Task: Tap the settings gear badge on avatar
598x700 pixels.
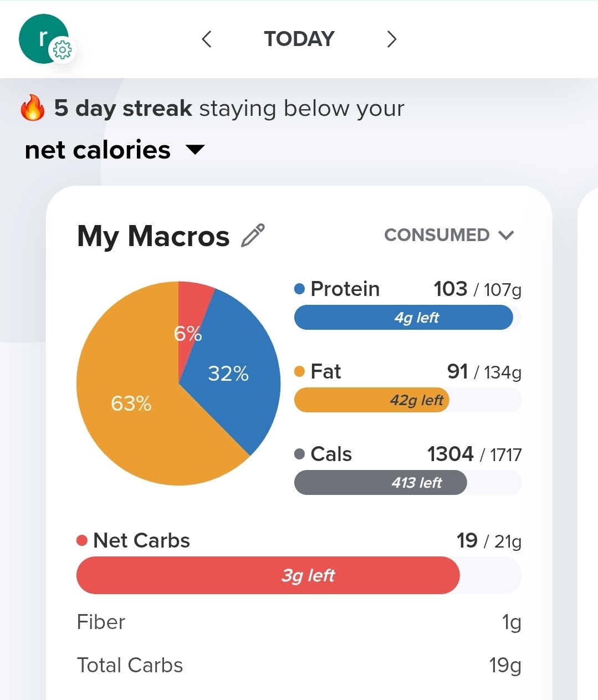Action: [x=62, y=50]
